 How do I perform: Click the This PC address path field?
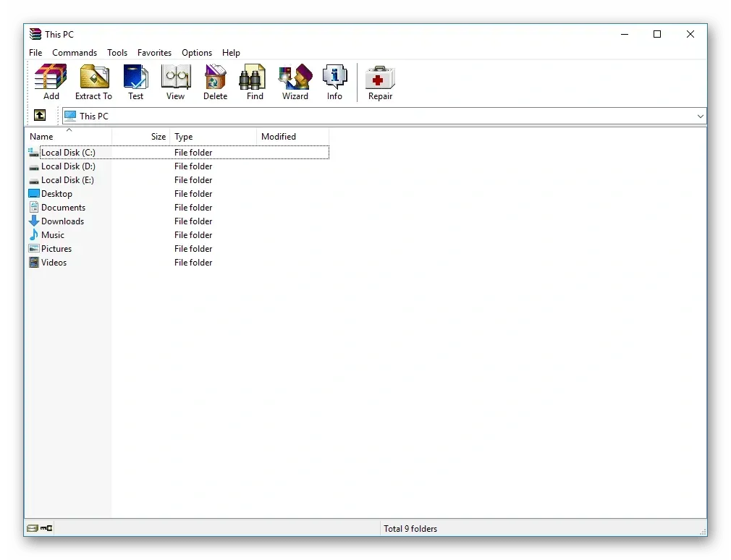(x=384, y=116)
